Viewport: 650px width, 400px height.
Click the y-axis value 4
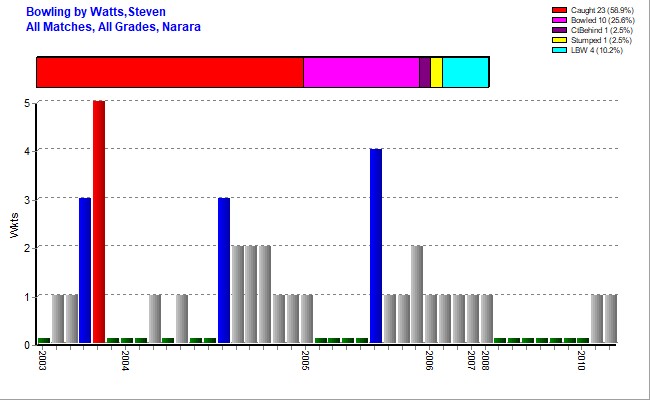point(27,151)
